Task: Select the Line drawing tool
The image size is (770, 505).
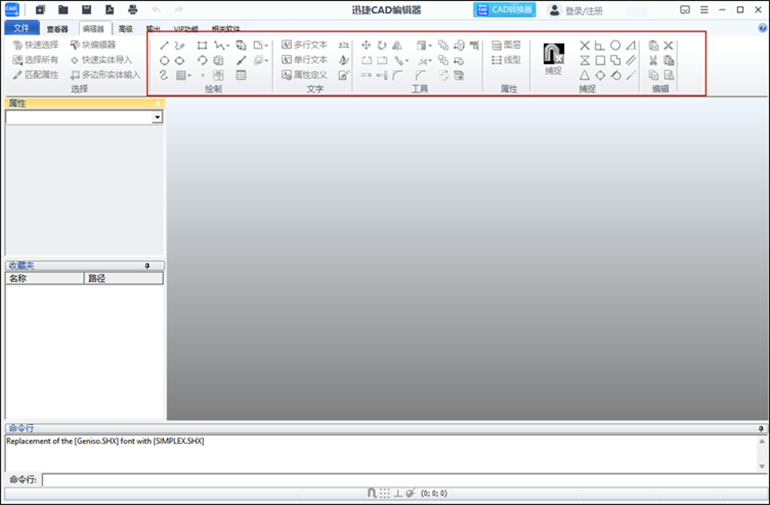Action: point(164,46)
